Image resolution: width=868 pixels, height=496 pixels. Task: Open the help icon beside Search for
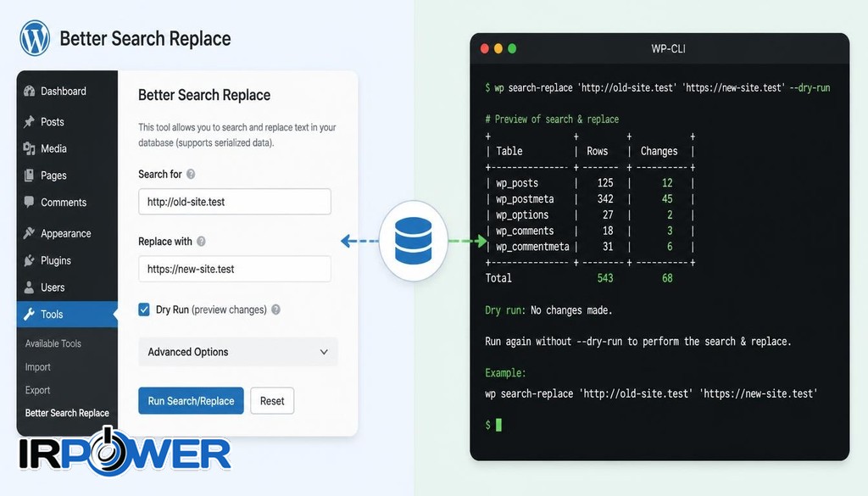[191, 174]
